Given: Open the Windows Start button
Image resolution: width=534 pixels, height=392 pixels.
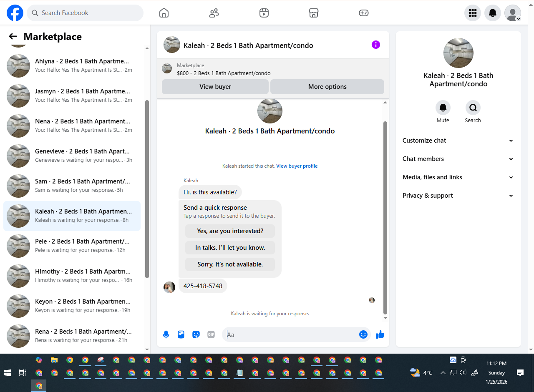Looking at the screenshot, I should coord(8,373).
